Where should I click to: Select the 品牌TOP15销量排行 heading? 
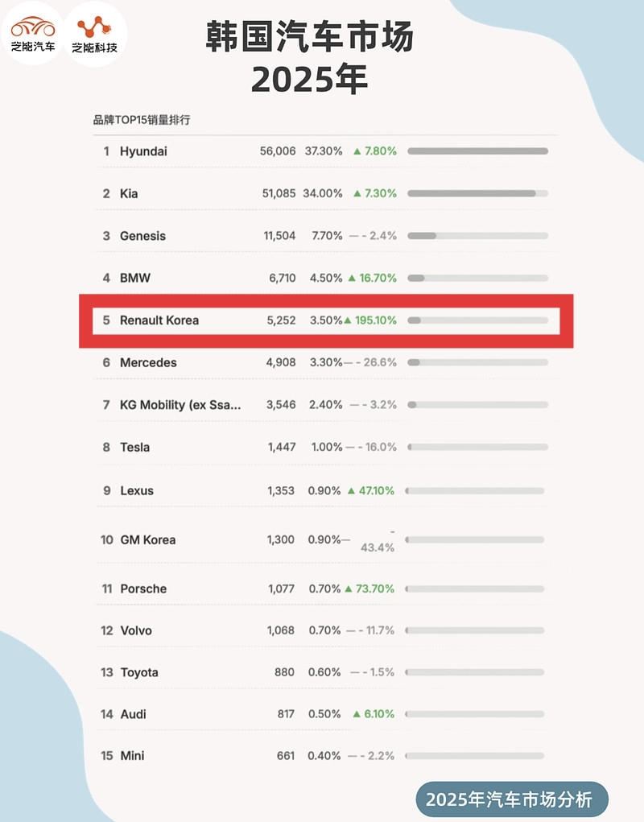click(x=142, y=120)
